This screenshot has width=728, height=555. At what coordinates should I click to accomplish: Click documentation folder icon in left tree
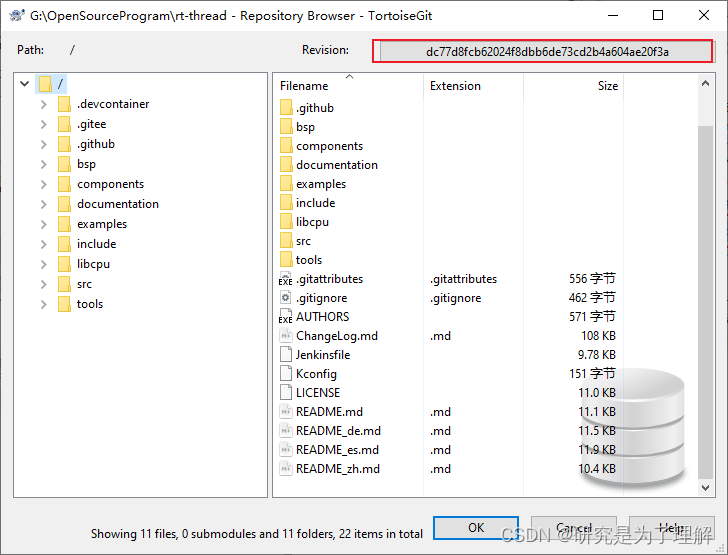pyautogui.click(x=64, y=204)
